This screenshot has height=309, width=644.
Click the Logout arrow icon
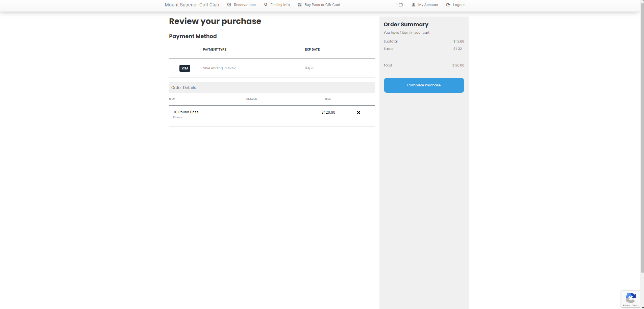point(448,5)
